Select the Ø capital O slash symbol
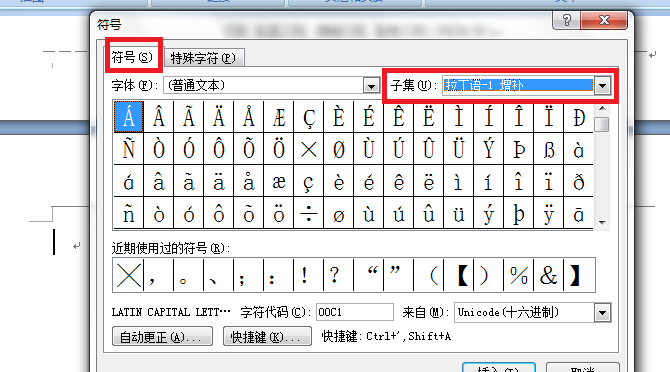Image resolution: width=670 pixels, height=372 pixels. coord(339,149)
